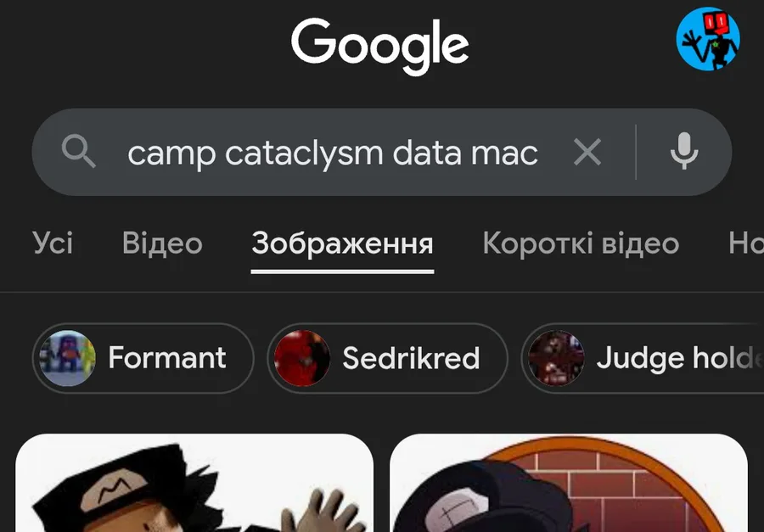The image size is (764, 532).
Task: Tap the microphone voice search icon
Action: coord(684,152)
